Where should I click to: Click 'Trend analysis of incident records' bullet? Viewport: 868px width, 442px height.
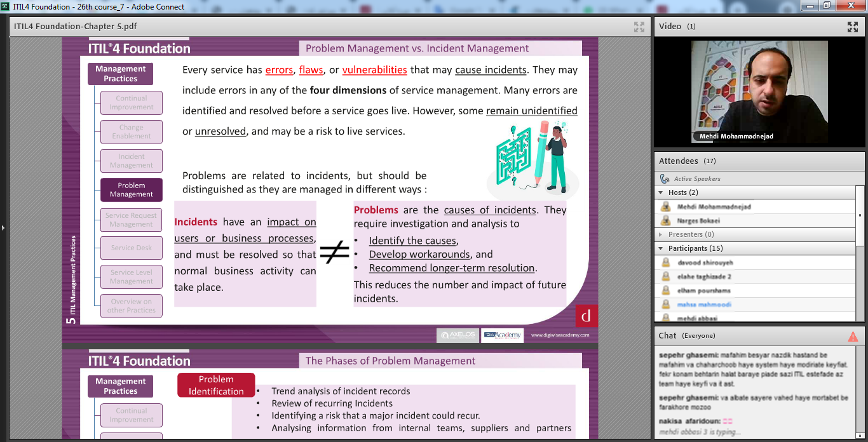pos(341,391)
